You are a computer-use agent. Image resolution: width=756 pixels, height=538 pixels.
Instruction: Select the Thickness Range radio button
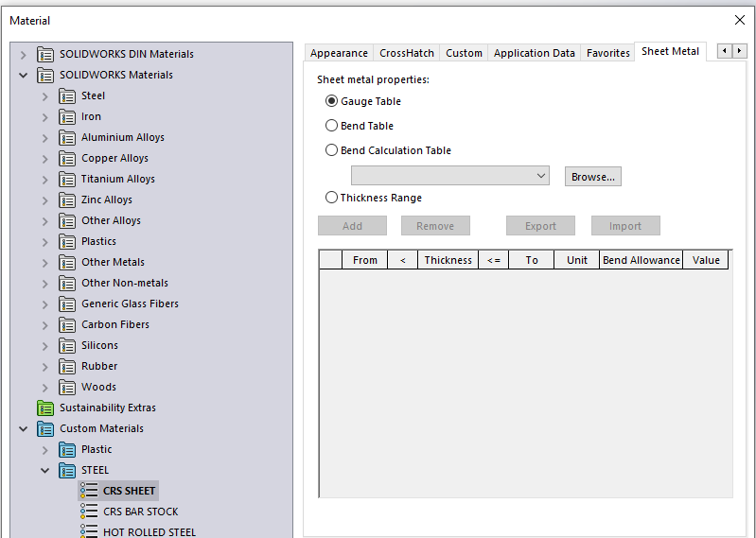tap(331, 198)
